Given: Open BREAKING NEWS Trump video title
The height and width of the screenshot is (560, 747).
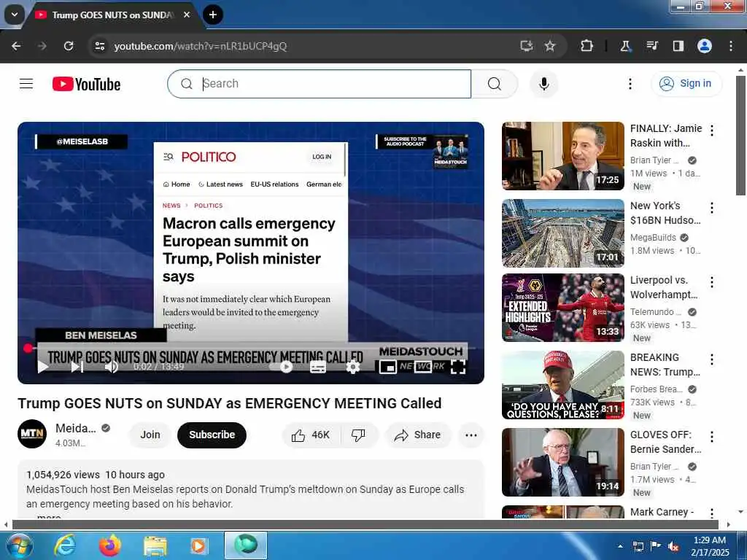Looking at the screenshot, I should (x=665, y=365).
